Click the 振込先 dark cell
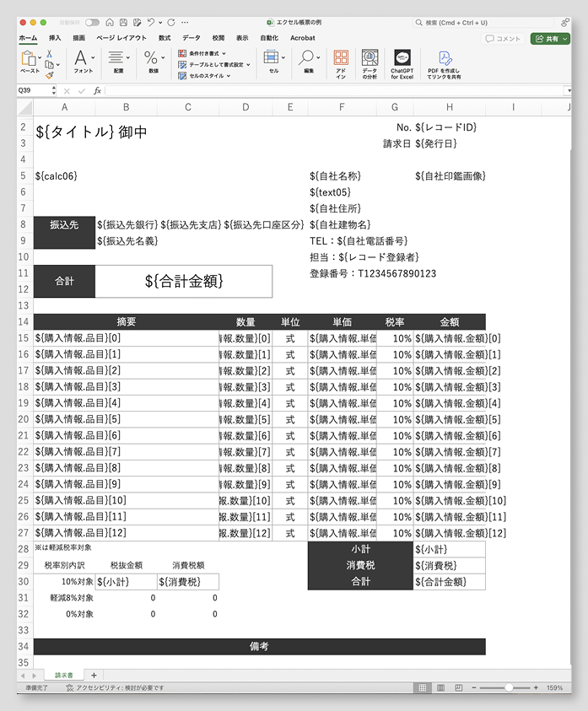The width and height of the screenshot is (588, 711). tap(64, 233)
